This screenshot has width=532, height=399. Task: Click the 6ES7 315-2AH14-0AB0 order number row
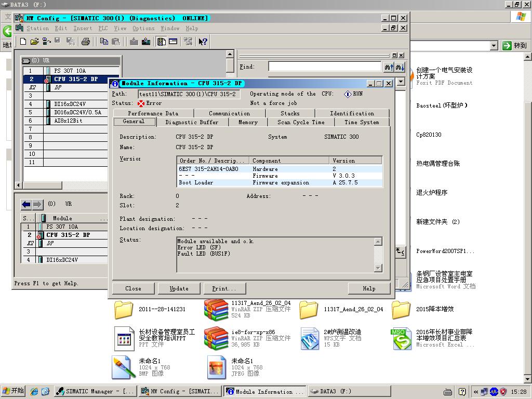click(280, 169)
